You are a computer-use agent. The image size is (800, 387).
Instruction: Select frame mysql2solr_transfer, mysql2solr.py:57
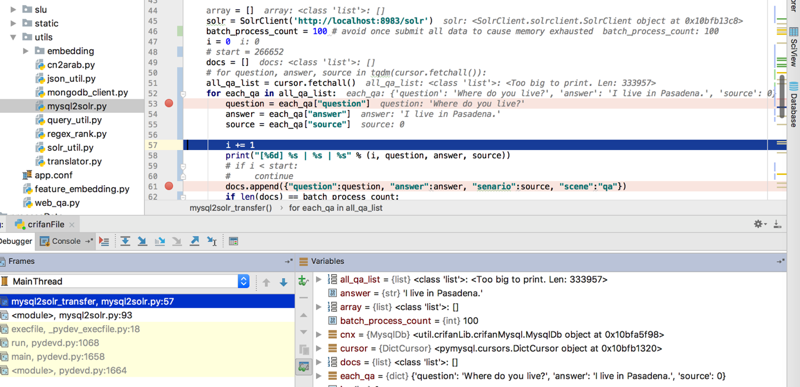click(x=147, y=301)
